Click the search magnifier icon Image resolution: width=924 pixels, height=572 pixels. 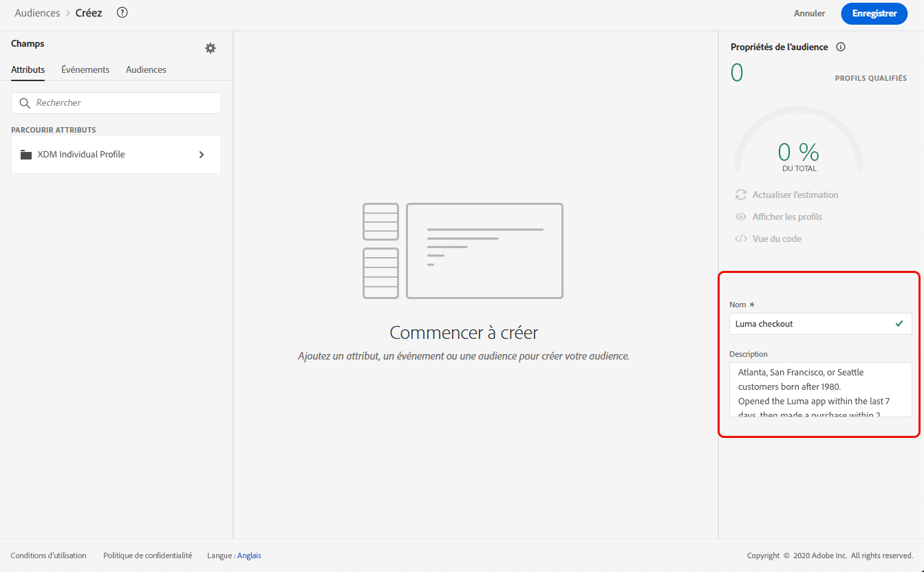(25, 103)
